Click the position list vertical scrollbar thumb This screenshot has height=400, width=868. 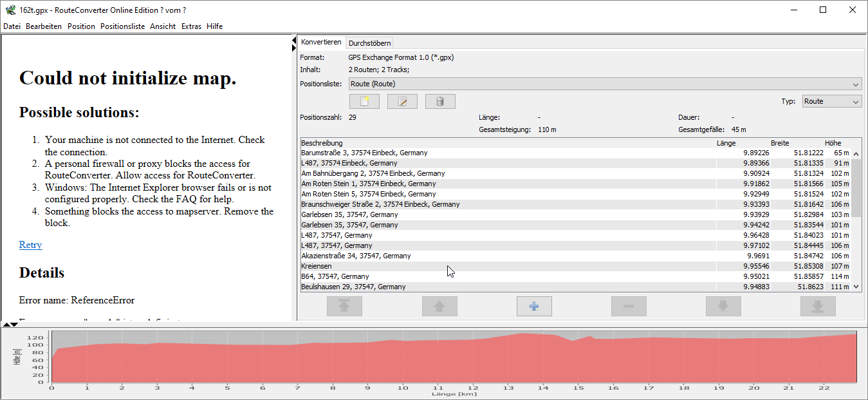tap(856, 187)
